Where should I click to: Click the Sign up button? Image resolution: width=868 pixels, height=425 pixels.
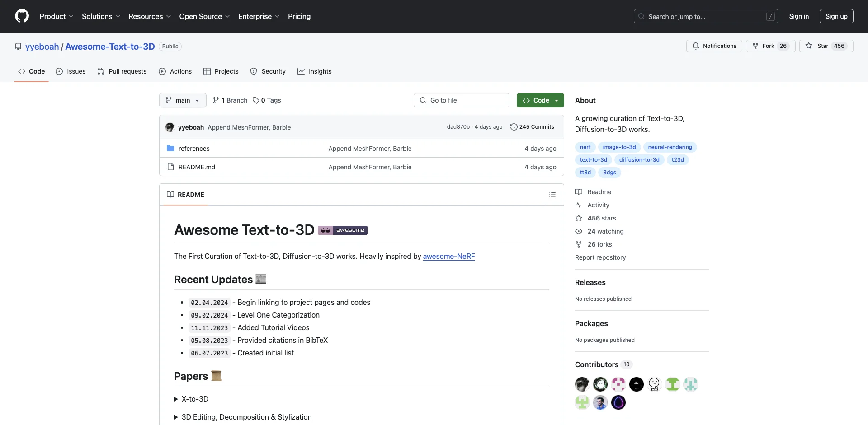pos(836,16)
